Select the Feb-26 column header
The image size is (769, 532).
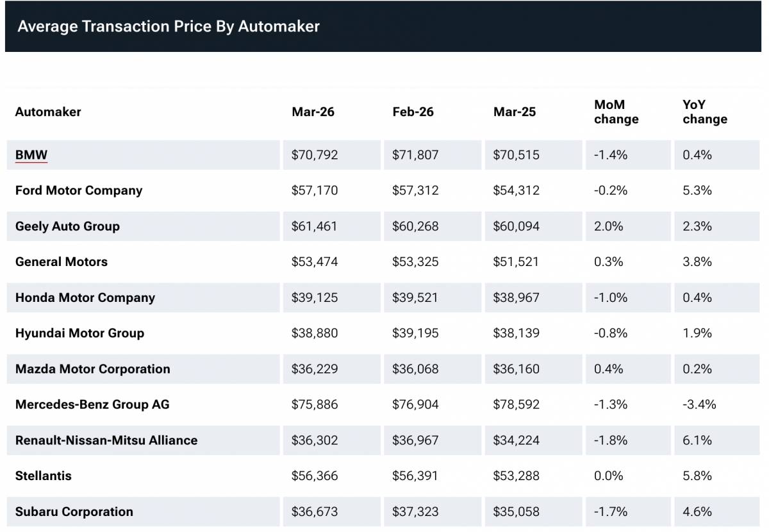(413, 112)
